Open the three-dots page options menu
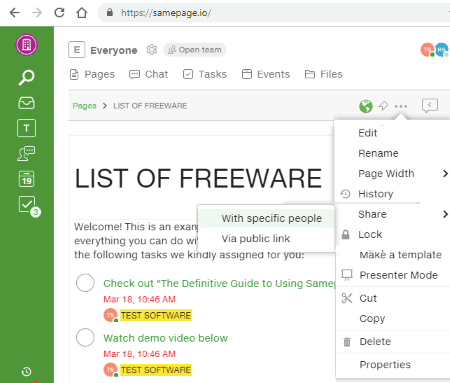 point(401,106)
